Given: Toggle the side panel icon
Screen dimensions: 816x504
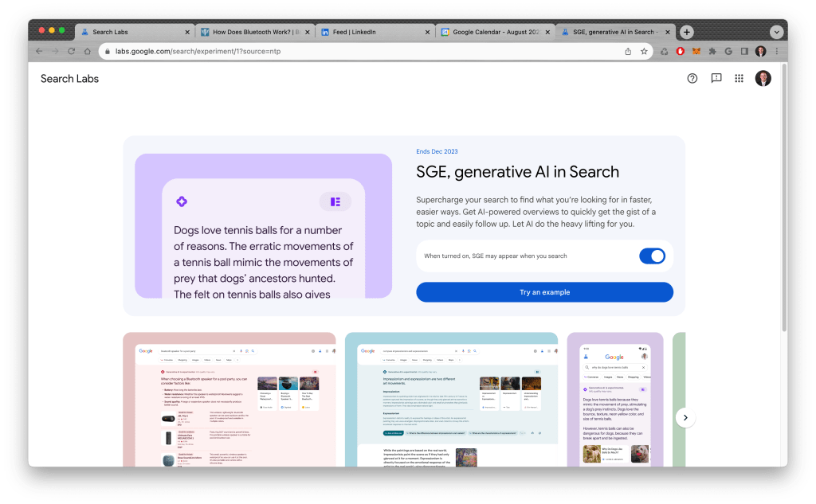Looking at the screenshot, I should pos(744,51).
